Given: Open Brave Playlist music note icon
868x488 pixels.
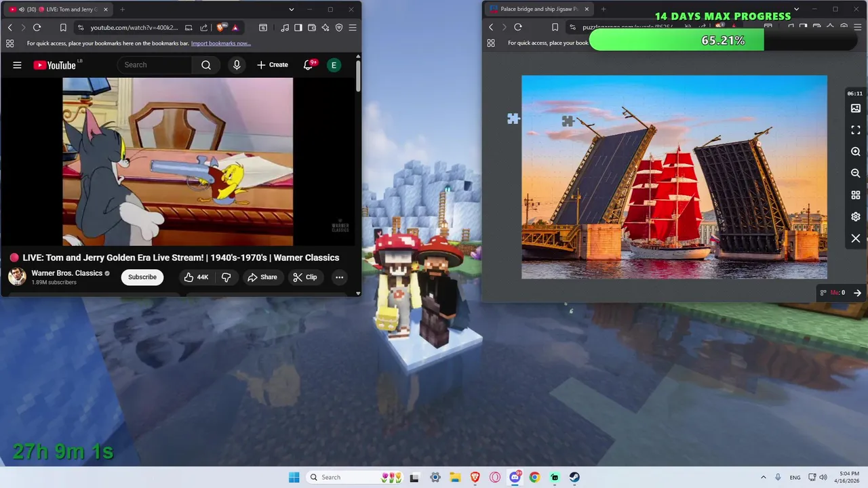Looking at the screenshot, I should click(x=285, y=28).
